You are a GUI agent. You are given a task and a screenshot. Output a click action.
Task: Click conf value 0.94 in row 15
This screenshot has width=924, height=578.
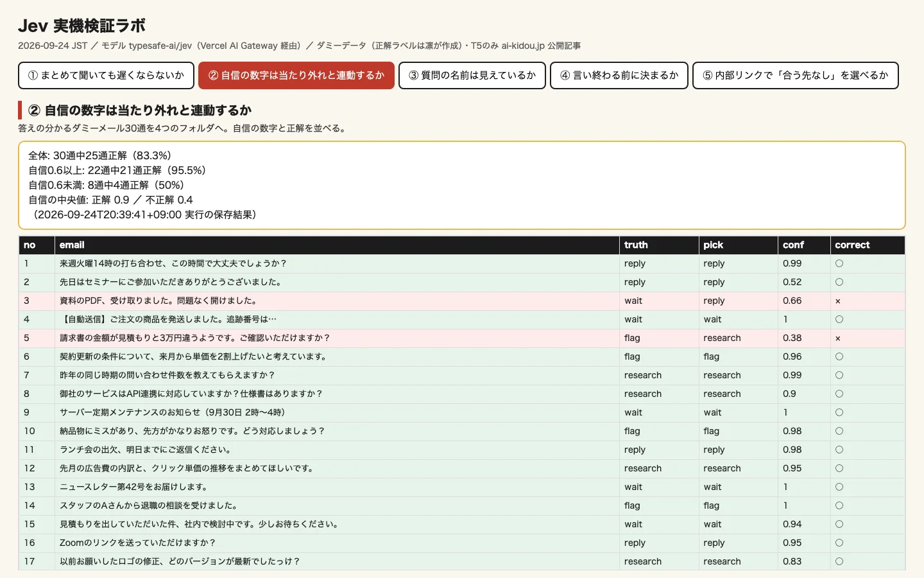tap(792, 524)
